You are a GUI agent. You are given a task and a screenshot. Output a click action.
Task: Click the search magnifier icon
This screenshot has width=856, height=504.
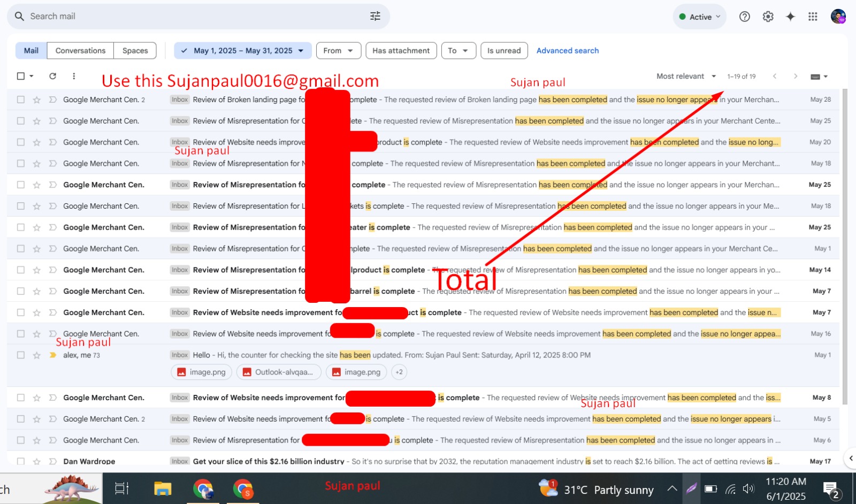[x=19, y=16]
